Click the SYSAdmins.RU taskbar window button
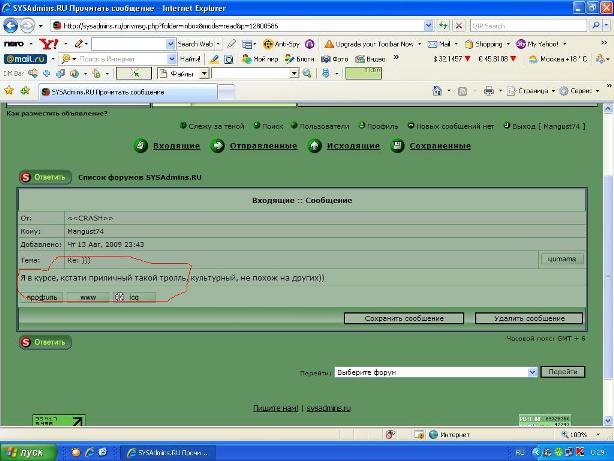Viewport: 614px width, 461px height. coord(168,452)
